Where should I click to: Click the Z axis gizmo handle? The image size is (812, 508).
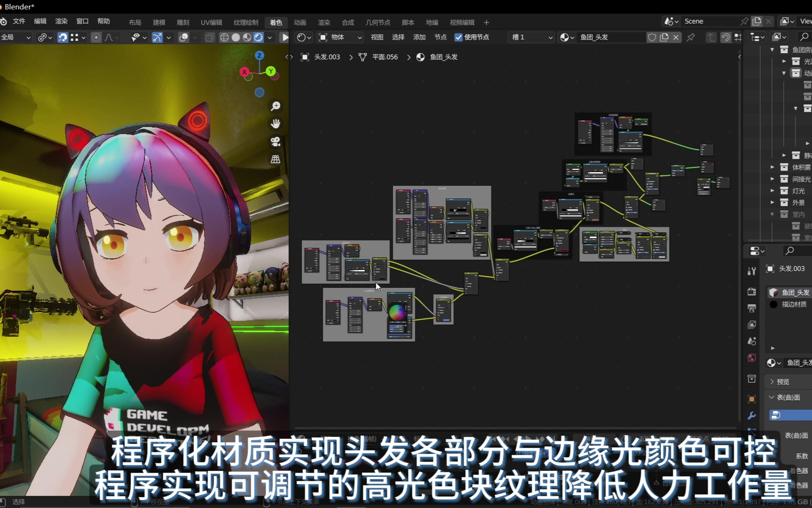click(x=259, y=56)
